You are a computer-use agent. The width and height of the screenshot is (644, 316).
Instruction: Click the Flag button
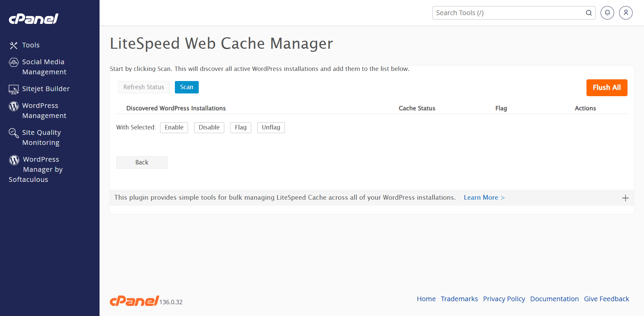(x=240, y=127)
